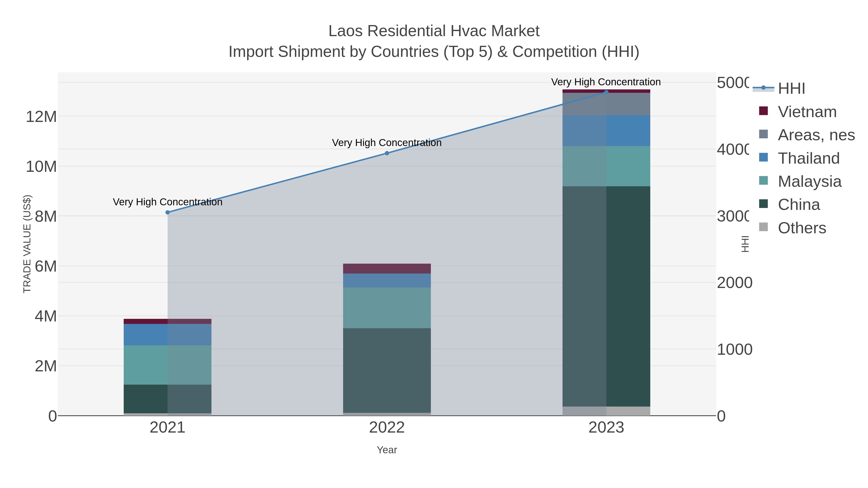Viewport: 868px width, 488px height.
Task: Click the 'Very High Concentration' label above 2022
Action: pos(387,143)
